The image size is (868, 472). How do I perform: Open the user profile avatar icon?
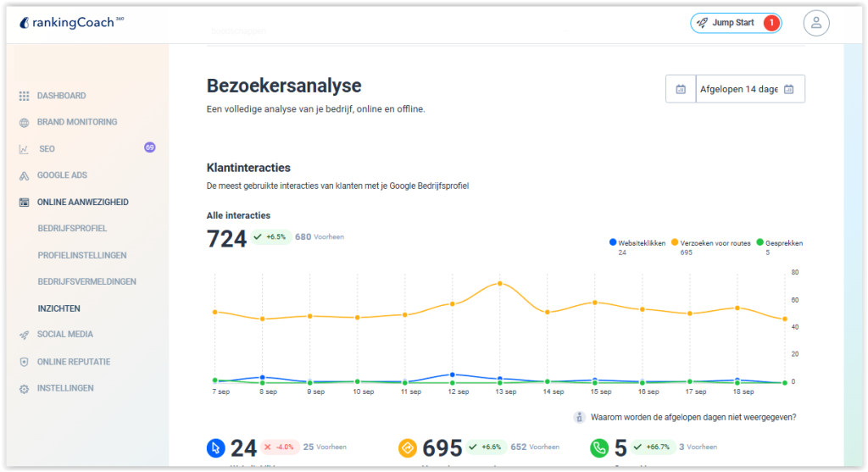(815, 23)
